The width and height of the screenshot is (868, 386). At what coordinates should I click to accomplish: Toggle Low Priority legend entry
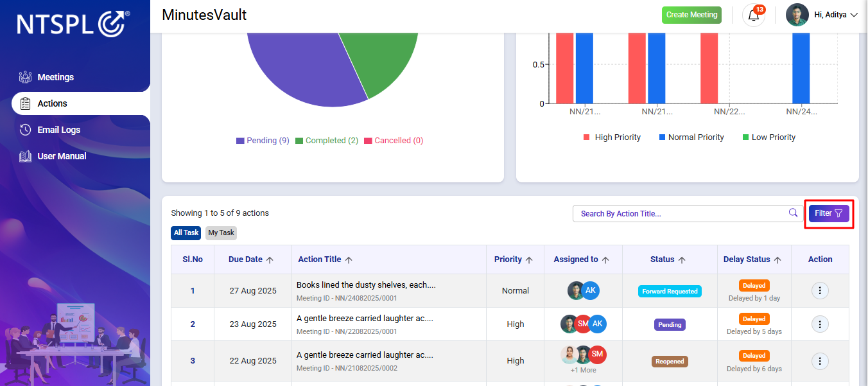(769, 137)
